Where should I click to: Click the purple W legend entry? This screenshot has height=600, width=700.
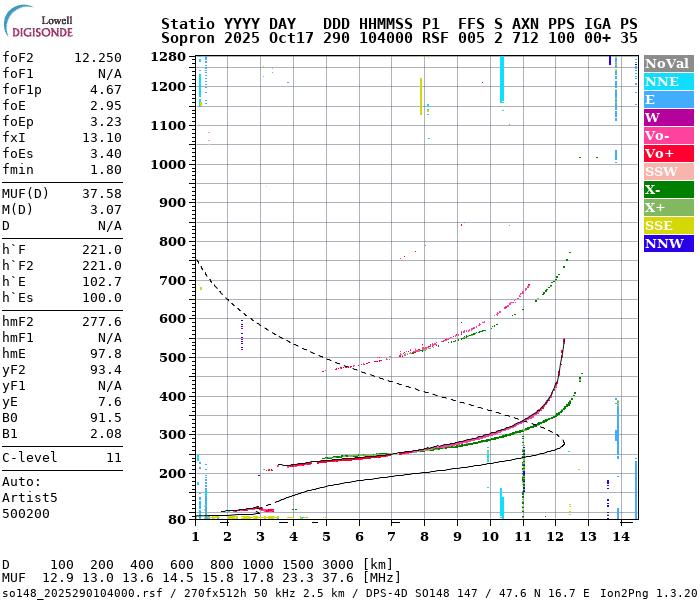click(668, 117)
